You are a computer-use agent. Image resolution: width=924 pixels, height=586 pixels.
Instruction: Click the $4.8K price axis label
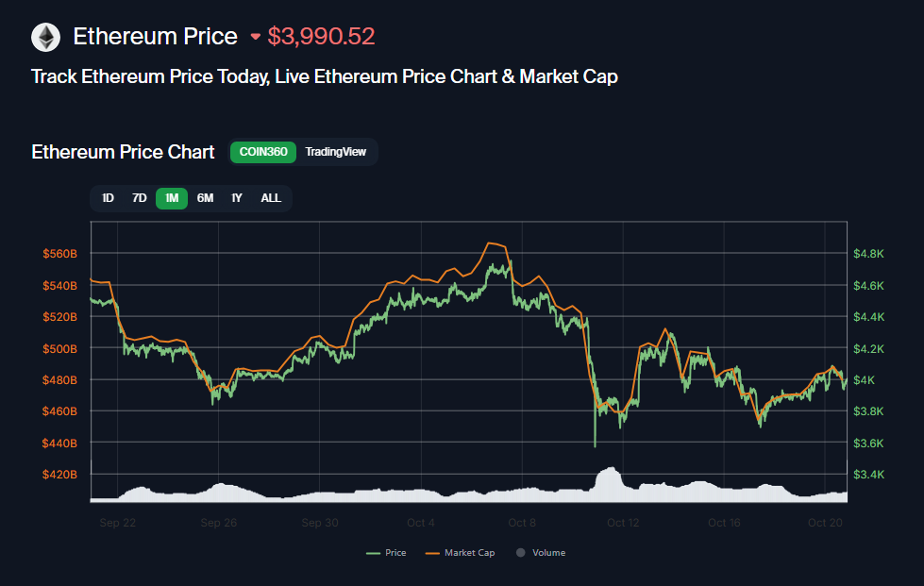click(867, 254)
